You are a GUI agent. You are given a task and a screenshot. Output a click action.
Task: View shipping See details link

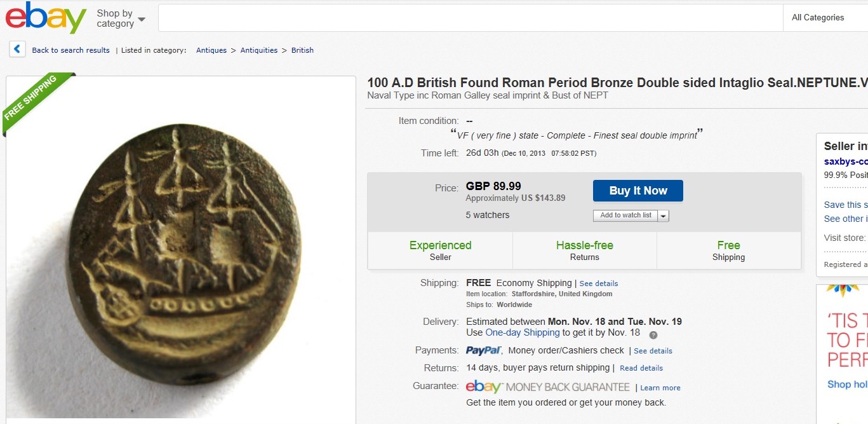598,284
